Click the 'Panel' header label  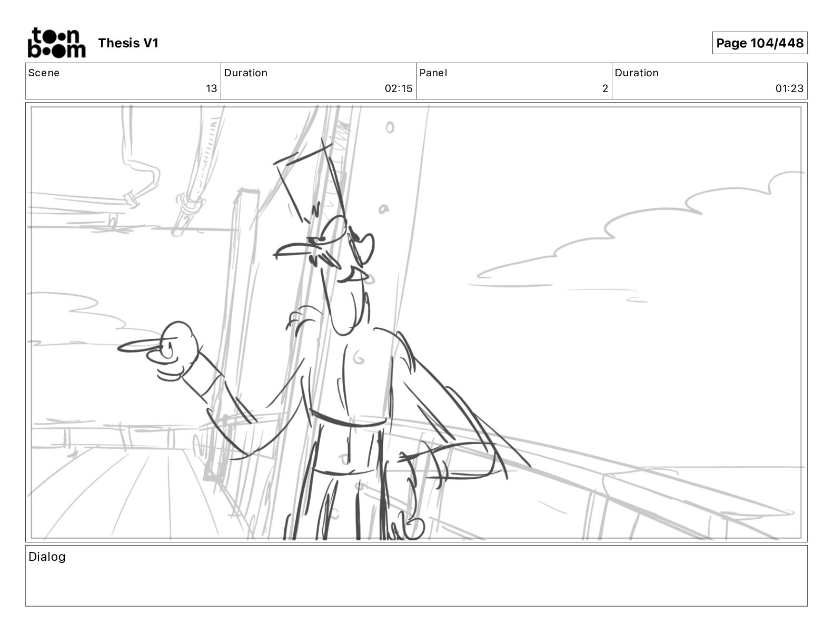pyautogui.click(x=433, y=73)
